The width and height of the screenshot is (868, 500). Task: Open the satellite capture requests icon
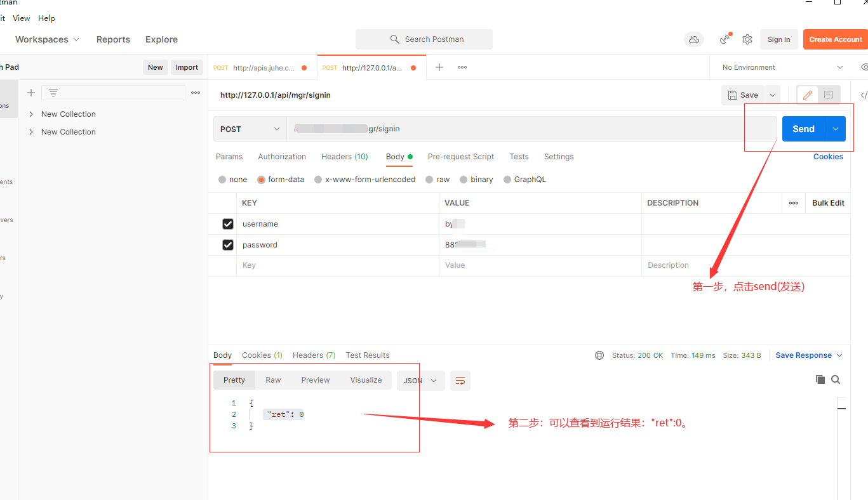pos(725,39)
